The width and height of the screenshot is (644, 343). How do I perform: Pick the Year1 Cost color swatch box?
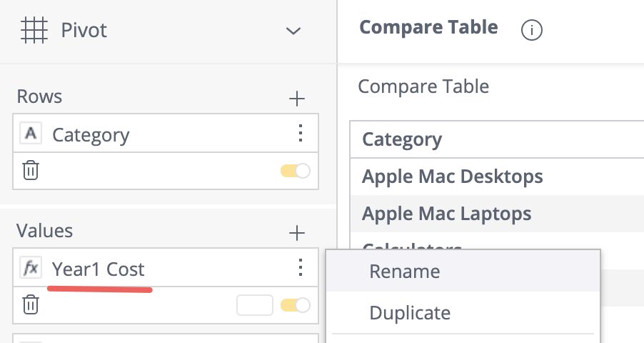tap(255, 305)
